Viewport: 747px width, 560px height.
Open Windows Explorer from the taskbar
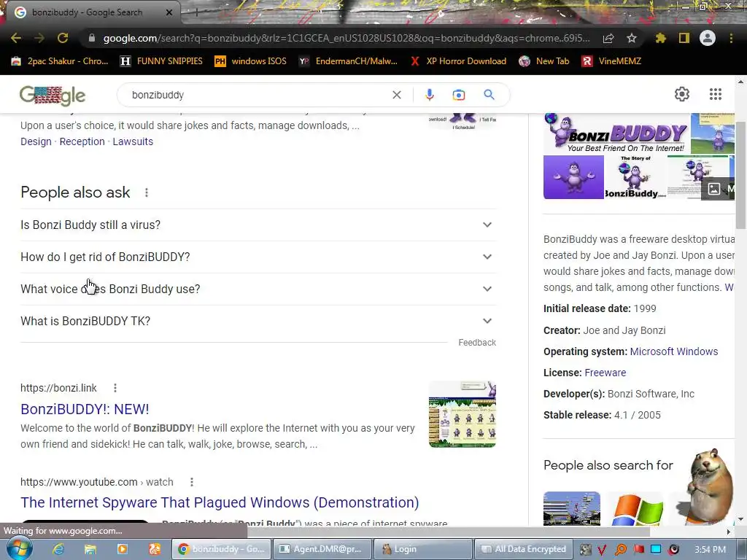90,549
